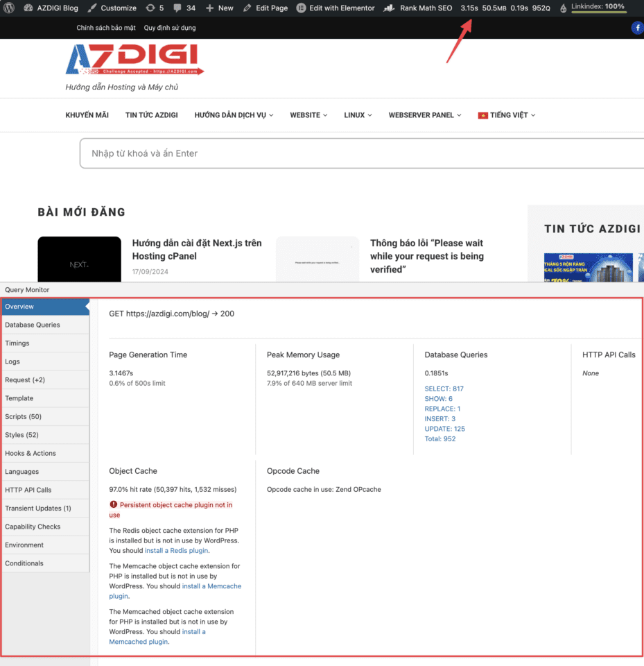Viewport: 644px width, 666px height.
Task: Open the Khuyến mãi menu item
Action: click(87, 115)
